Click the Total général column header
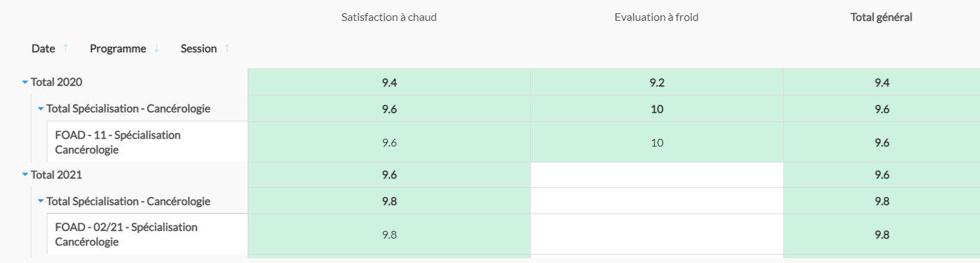 click(x=882, y=17)
